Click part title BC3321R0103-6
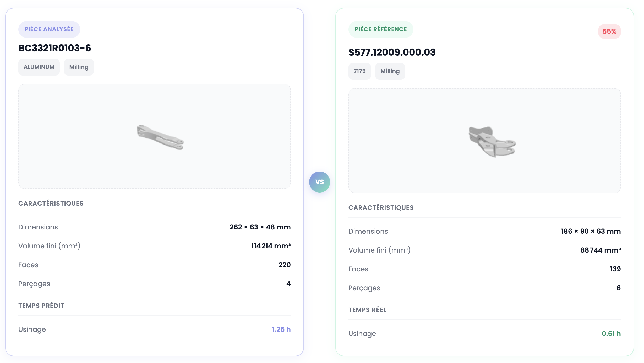This screenshot has width=644, height=363. (55, 48)
